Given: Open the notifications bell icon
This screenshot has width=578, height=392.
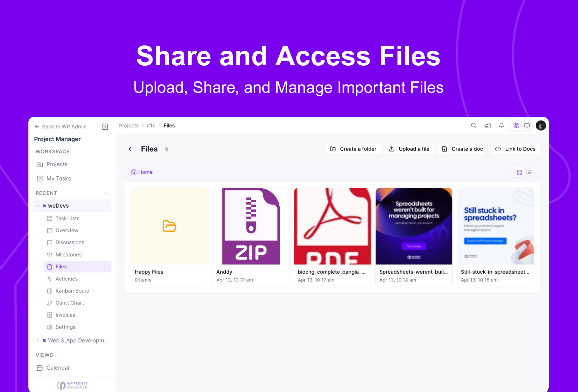Looking at the screenshot, I should [x=501, y=126].
